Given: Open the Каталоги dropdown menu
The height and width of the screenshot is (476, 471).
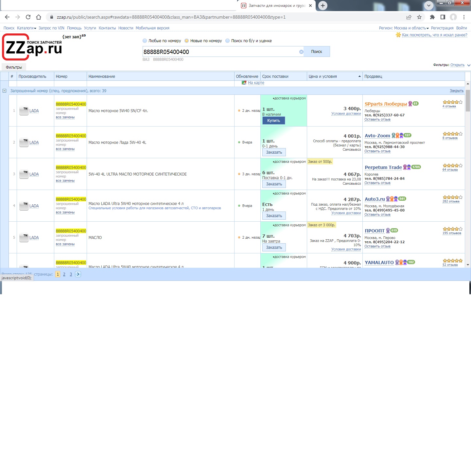Looking at the screenshot, I should point(26,28).
